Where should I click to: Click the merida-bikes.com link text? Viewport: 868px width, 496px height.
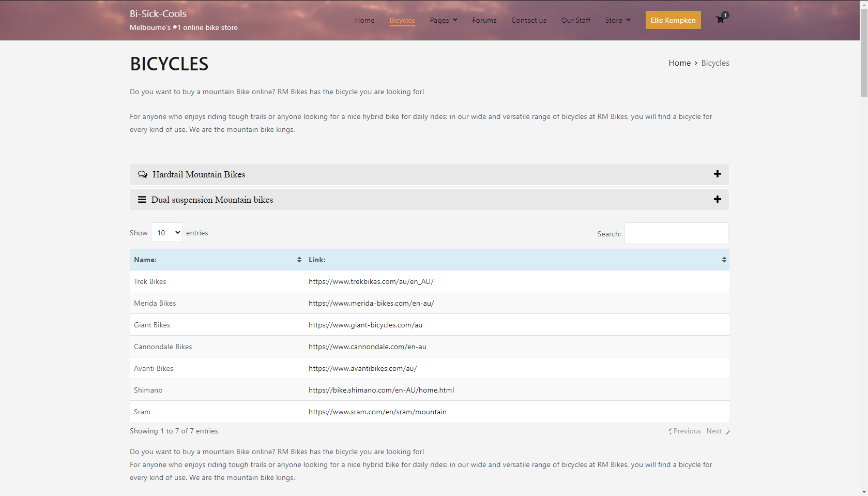point(371,303)
